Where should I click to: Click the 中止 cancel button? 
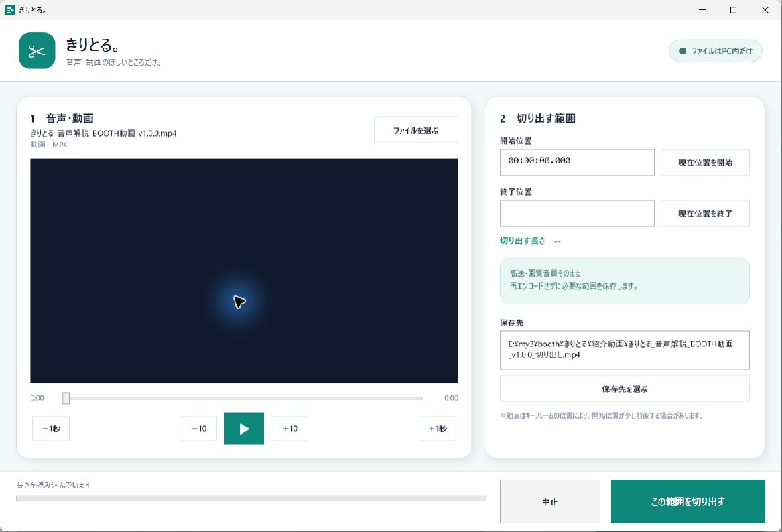point(550,502)
